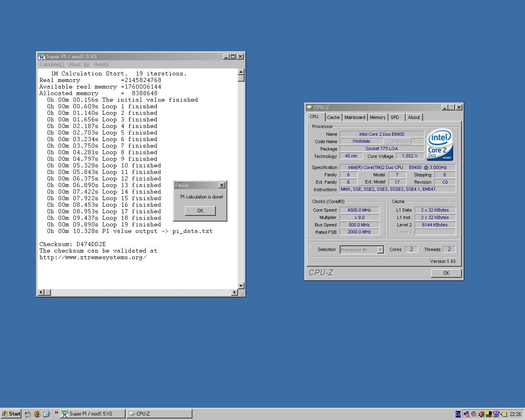Viewport: 525px width, 420px height.
Task: Click the Cores value 2 field
Action: tap(411, 249)
